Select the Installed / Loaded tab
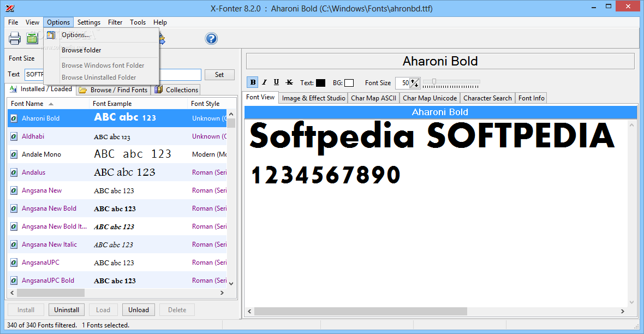Viewport: 644px width, 334px height. [x=41, y=89]
